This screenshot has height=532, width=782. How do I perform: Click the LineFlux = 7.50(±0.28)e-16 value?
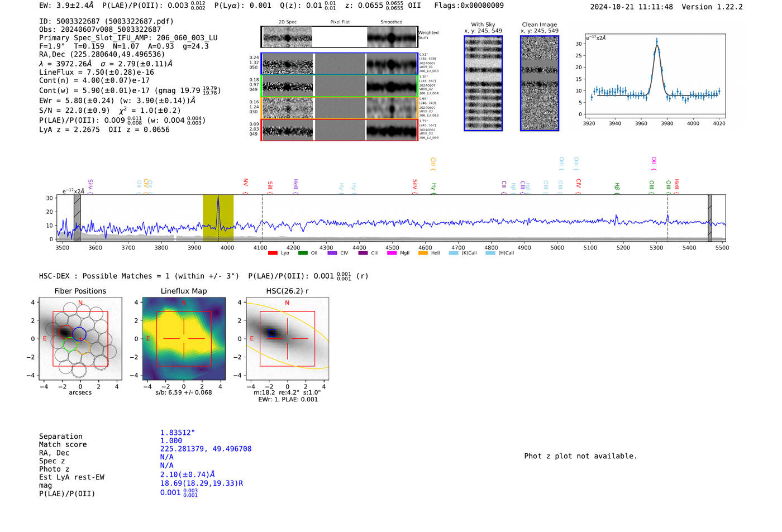click(97, 72)
